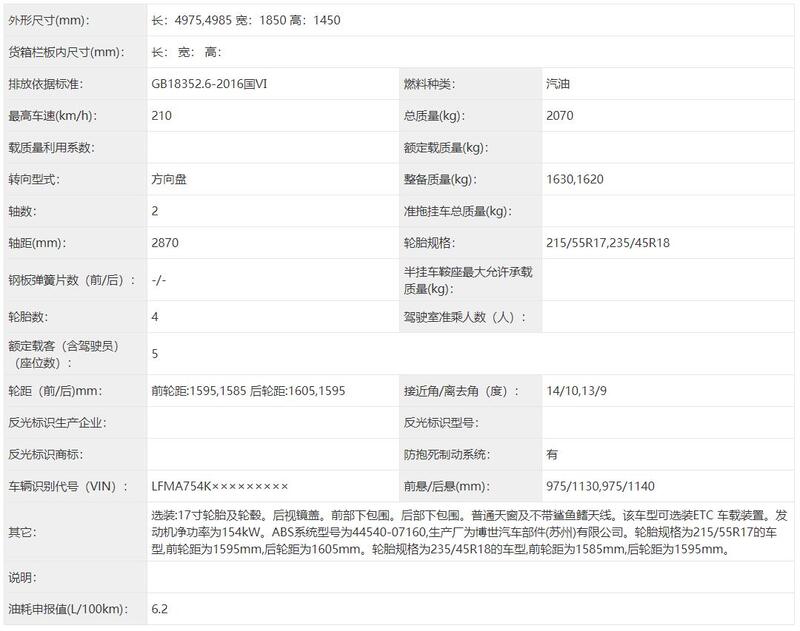Click the 额定载客（含驾驶员） label
Image resolution: width=800 pixels, height=631 pixels.
(x=63, y=354)
